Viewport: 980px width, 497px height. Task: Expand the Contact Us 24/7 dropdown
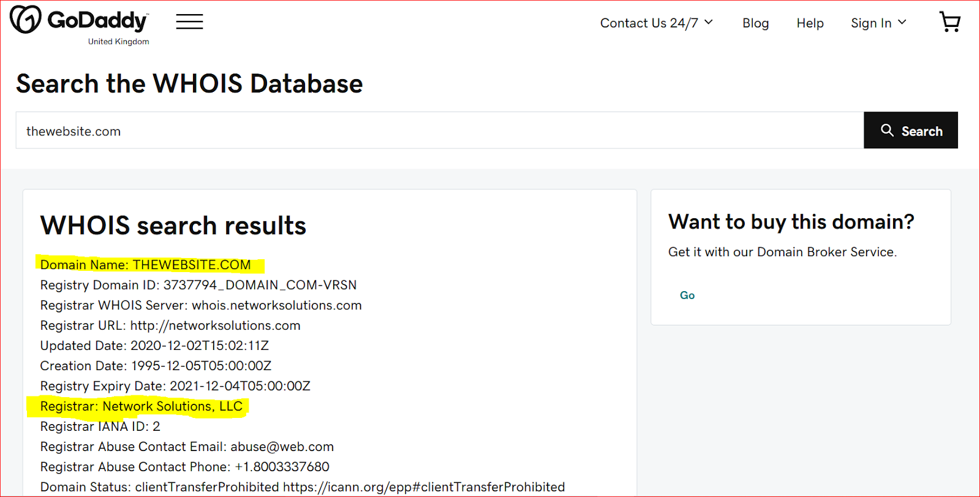pos(657,23)
